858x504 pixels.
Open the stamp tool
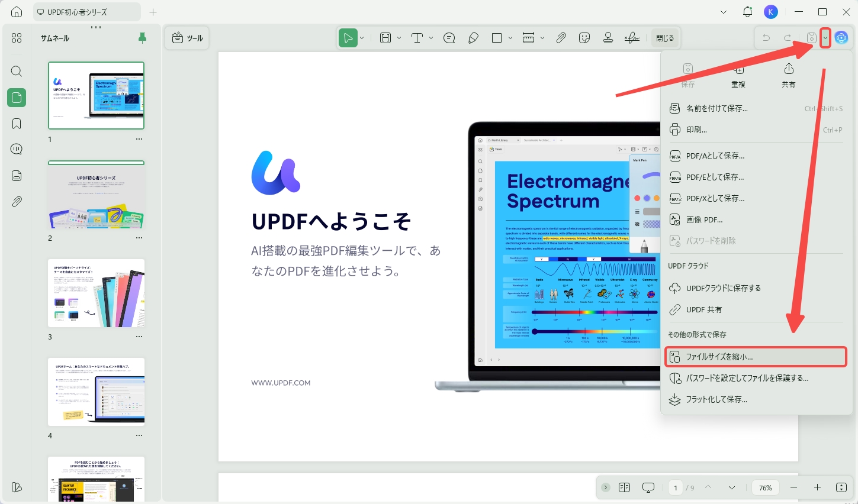pyautogui.click(x=608, y=38)
